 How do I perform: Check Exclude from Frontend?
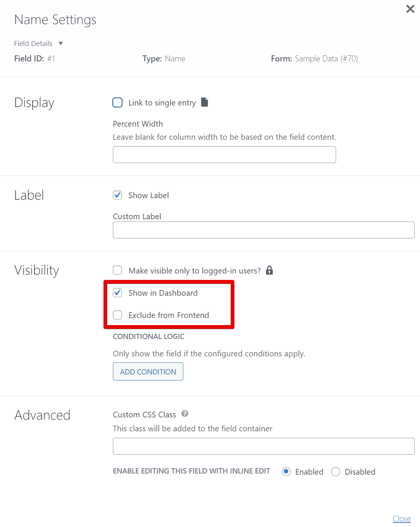117,315
